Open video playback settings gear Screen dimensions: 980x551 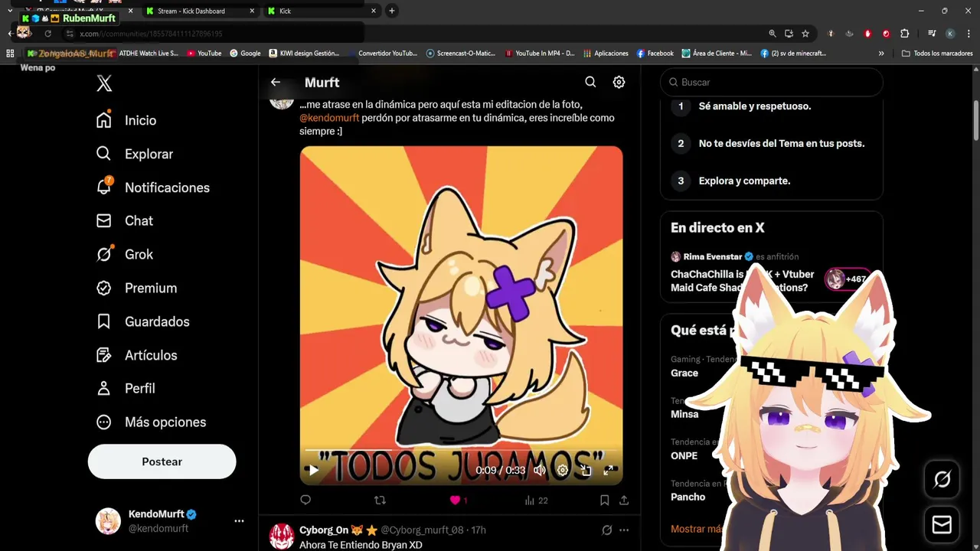[x=563, y=470]
